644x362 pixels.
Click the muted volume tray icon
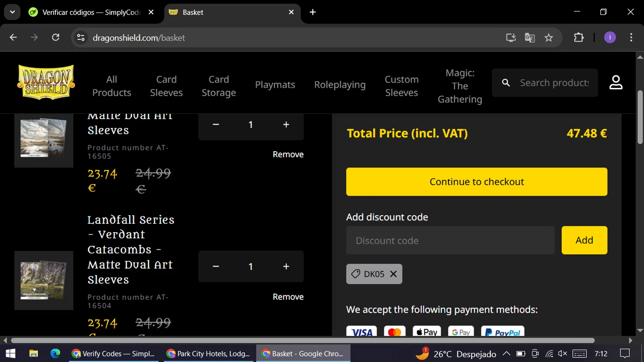point(562,353)
